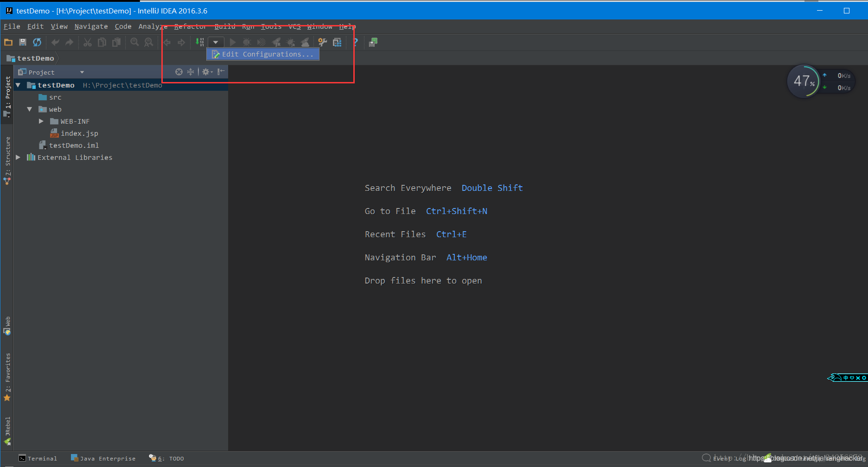Viewport: 868px width, 467px height.
Task: Click the cyan floating desktop widget
Action: click(847, 378)
